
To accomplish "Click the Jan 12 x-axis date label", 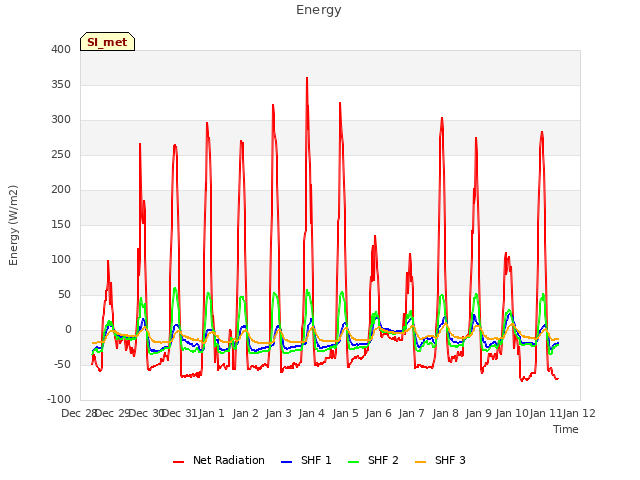I will (579, 413).
